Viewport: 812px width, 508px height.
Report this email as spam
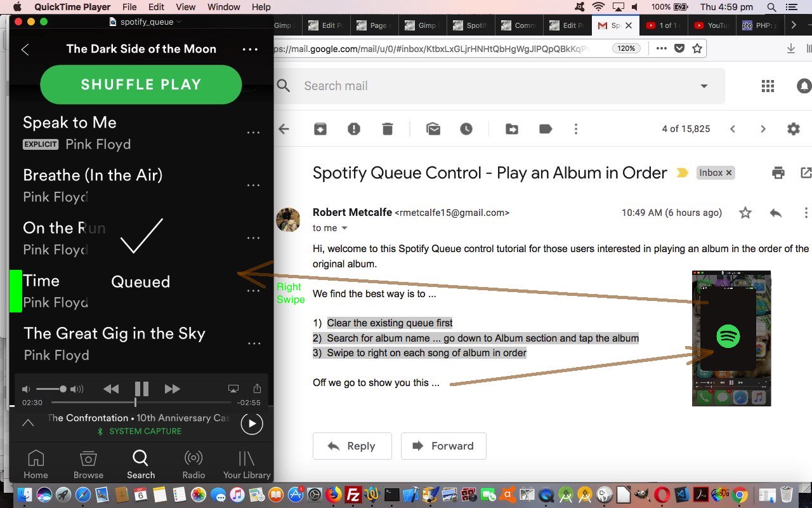pyautogui.click(x=354, y=129)
